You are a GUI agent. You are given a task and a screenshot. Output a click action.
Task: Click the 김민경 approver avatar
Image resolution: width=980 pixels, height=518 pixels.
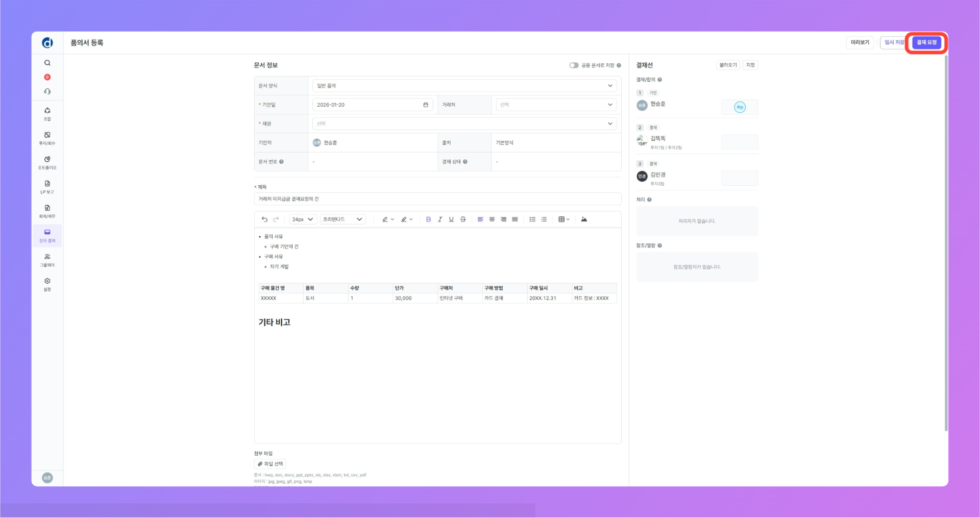tap(642, 176)
